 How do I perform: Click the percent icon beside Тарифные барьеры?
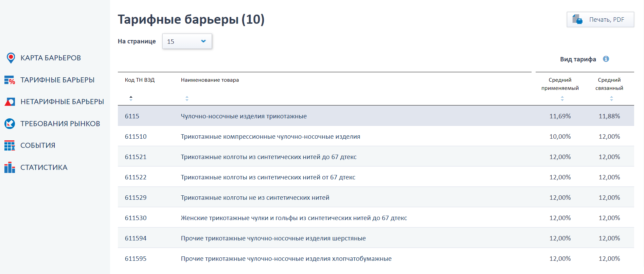(x=10, y=80)
